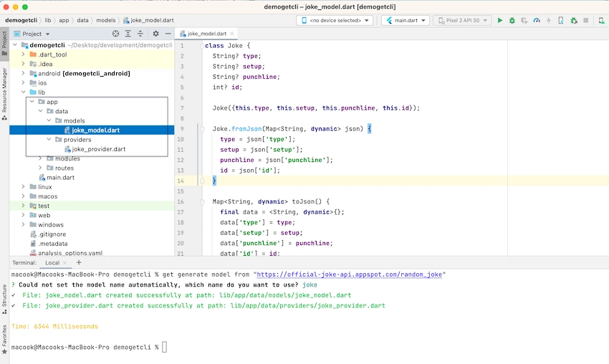The image size is (609, 364).
Task: Click line number 14 in the gutter
Action: pyautogui.click(x=181, y=181)
